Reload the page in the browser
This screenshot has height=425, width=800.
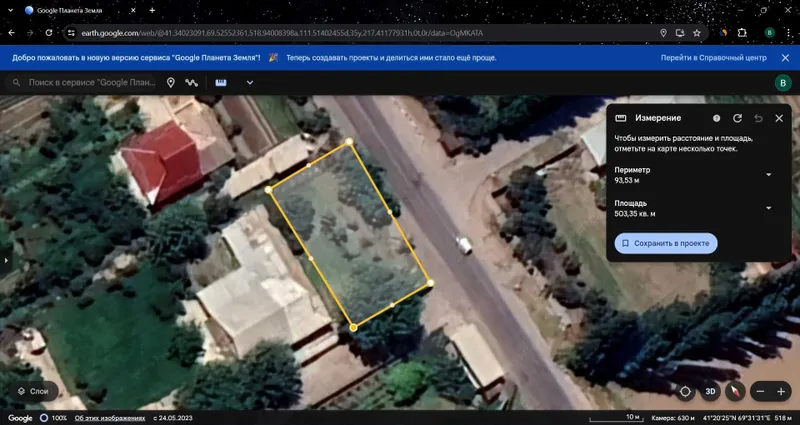click(49, 33)
